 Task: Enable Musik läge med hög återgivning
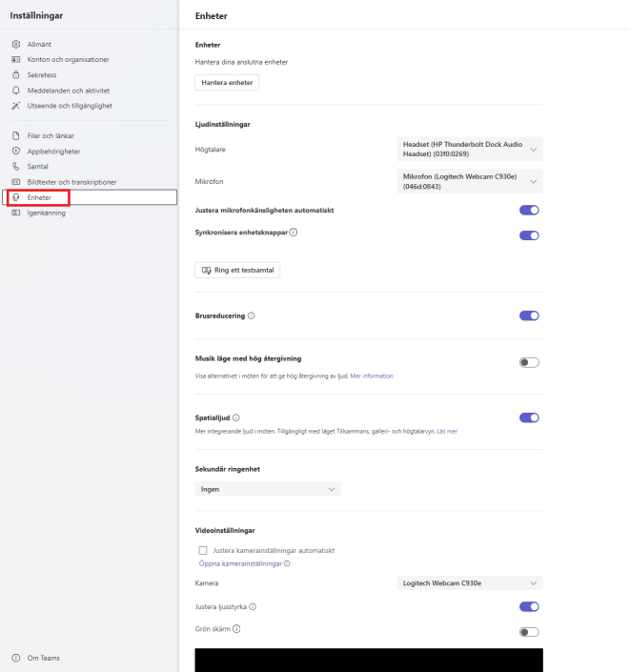coord(529,362)
